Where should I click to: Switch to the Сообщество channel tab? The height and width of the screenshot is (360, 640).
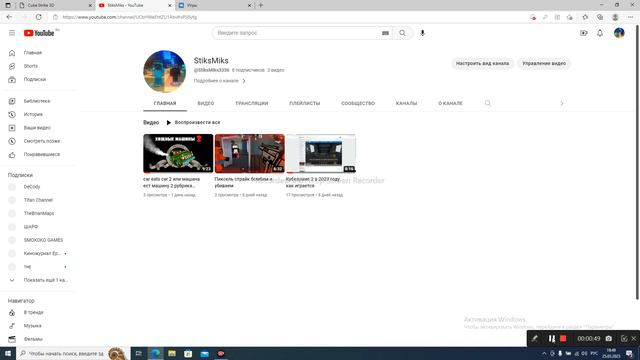(358, 103)
